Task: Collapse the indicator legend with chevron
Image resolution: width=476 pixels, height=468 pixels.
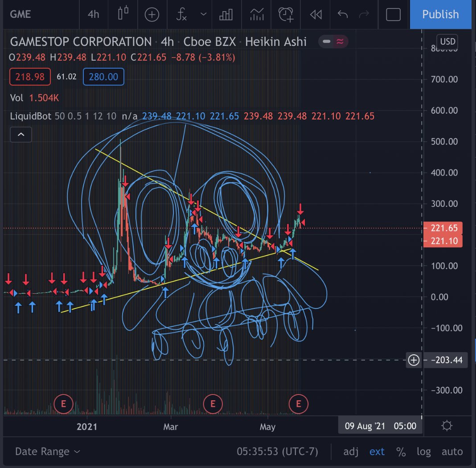Action: point(21,135)
